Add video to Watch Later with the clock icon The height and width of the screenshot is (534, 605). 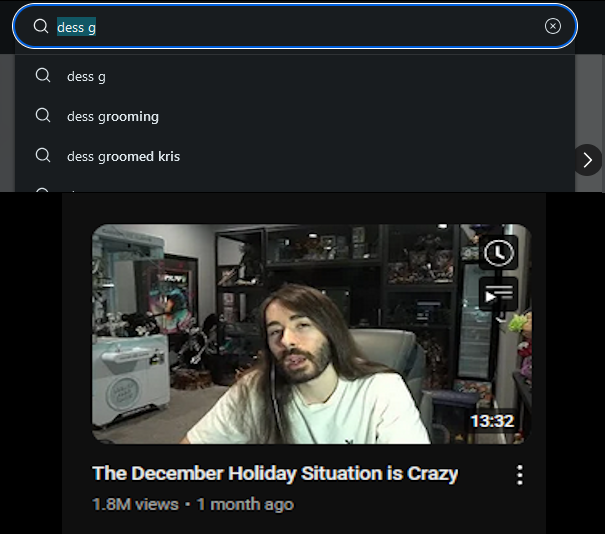tap(499, 253)
